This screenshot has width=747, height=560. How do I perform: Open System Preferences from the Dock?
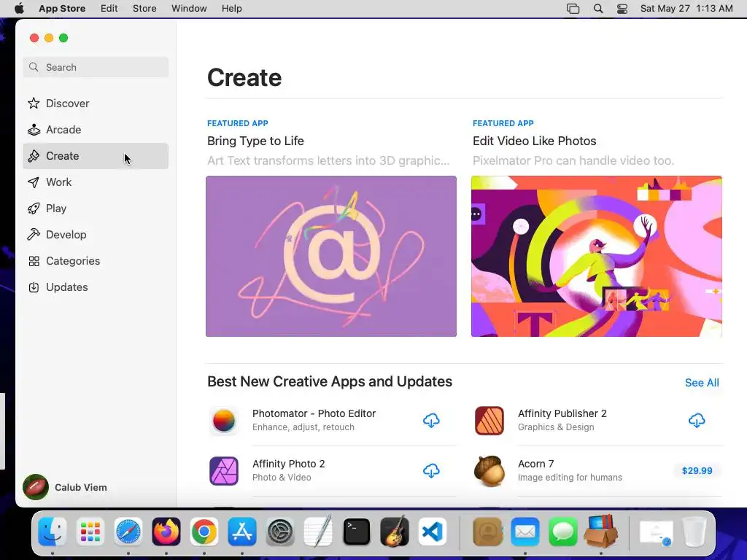click(280, 532)
